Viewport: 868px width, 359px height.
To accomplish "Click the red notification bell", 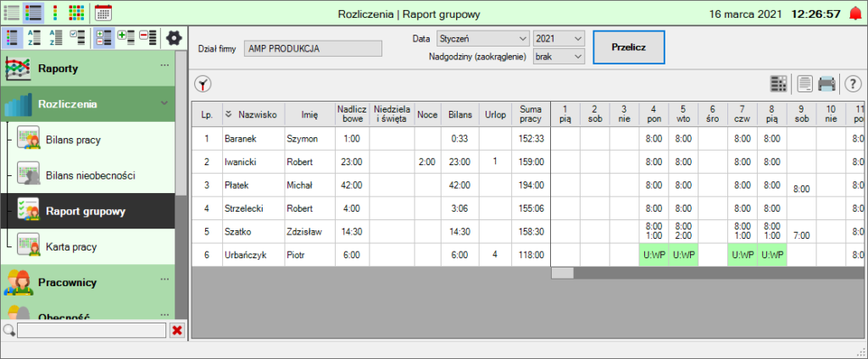I will click(x=855, y=14).
